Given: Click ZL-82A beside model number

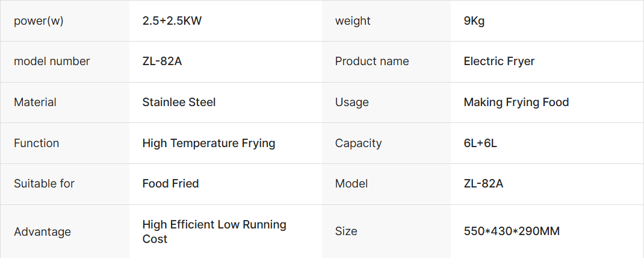Looking at the screenshot, I should (x=162, y=61).
